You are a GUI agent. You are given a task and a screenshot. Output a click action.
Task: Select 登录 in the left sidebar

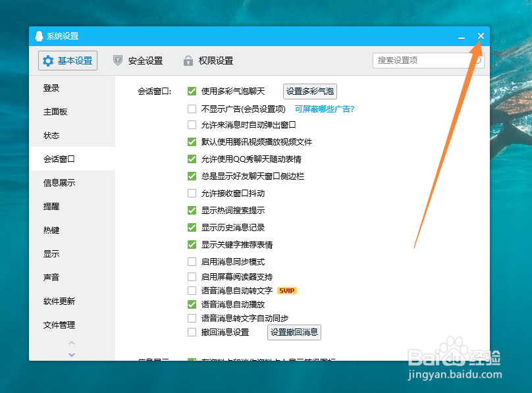[x=53, y=88]
